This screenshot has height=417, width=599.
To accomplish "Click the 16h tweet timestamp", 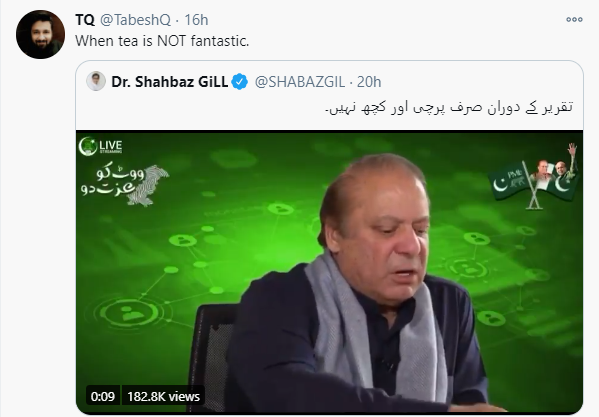I will point(196,20).
